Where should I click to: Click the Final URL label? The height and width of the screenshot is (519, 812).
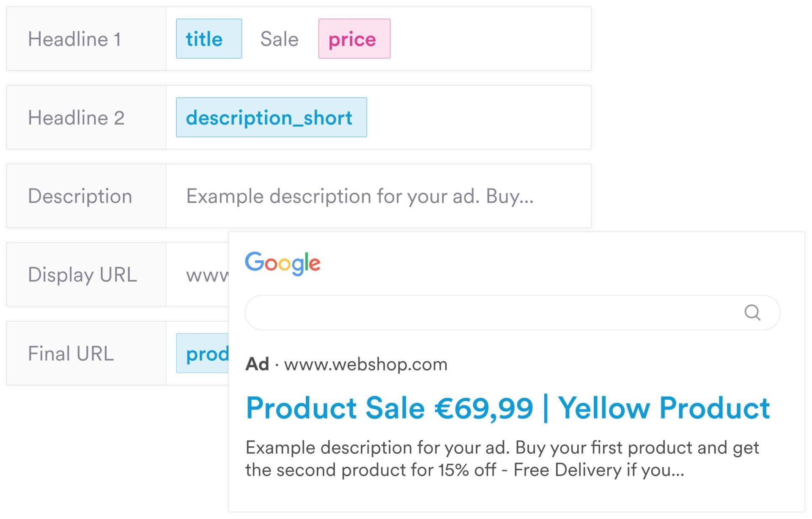pos(71,353)
